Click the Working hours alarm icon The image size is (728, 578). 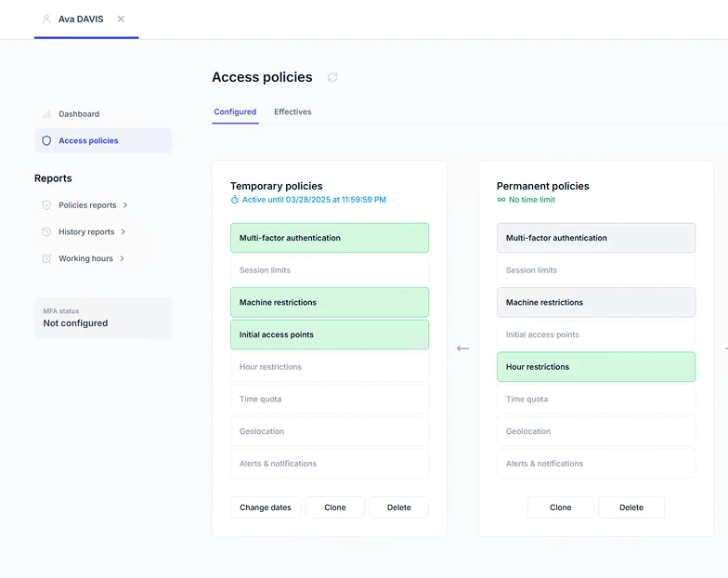[46, 258]
